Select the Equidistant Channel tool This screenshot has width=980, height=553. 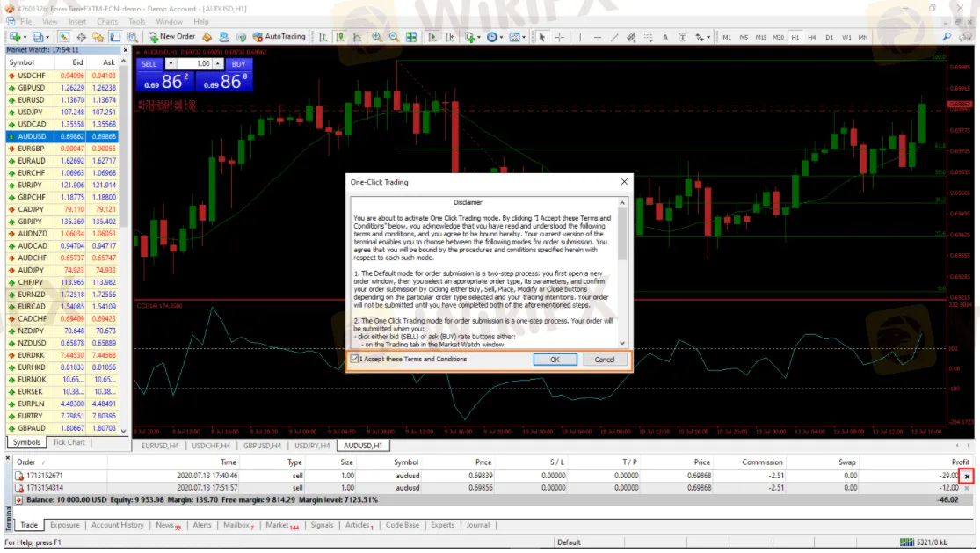[x=631, y=38]
